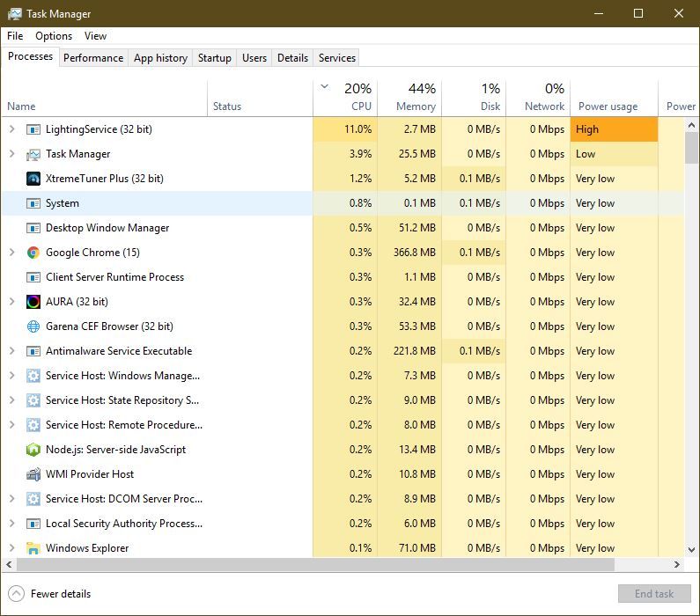Switch to the App history tab
Viewport: 700px width, 616px height.
pos(161,58)
